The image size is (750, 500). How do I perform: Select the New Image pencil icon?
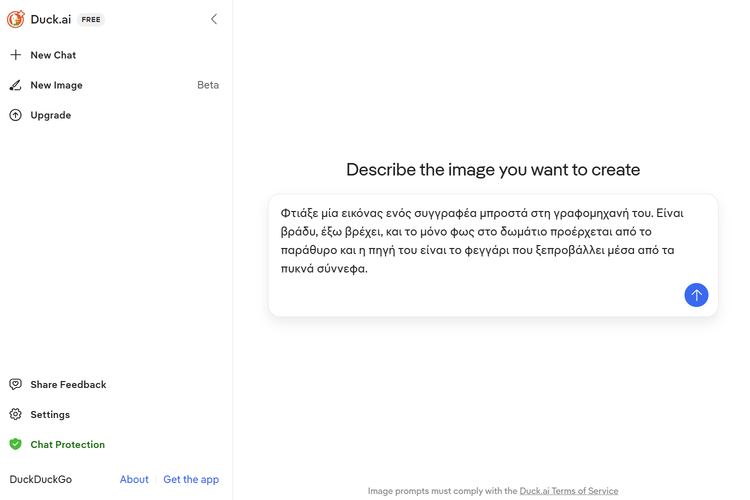(x=15, y=85)
